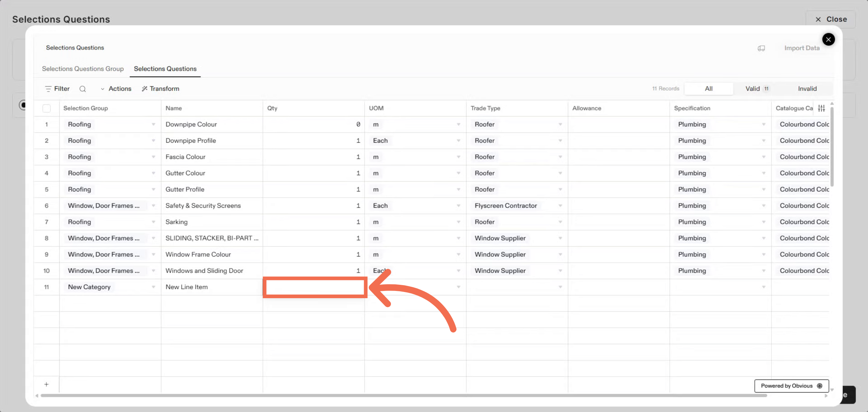Click the search magnifier icon in toolbar
868x412 pixels.
[x=82, y=89]
